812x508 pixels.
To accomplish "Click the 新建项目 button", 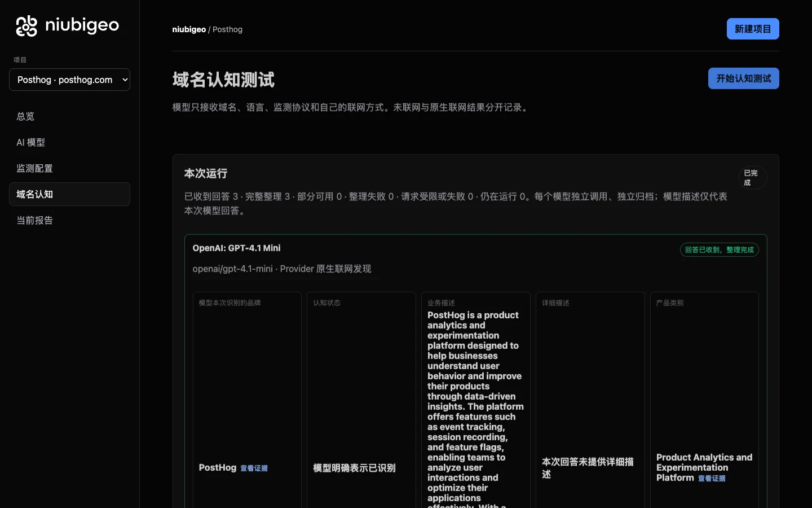I will coord(753,29).
